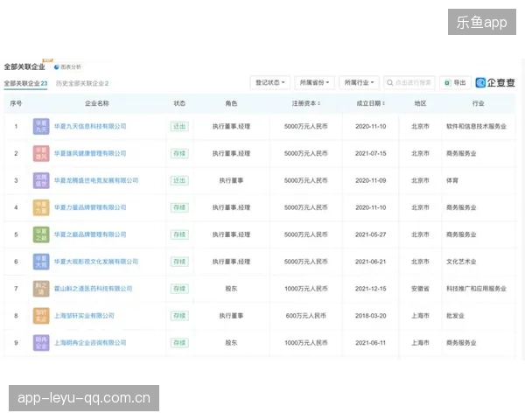Click the 华夏力量 company logo in row 4
Image resolution: width=525 pixels, height=420 pixels.
[x=41, y=207]
